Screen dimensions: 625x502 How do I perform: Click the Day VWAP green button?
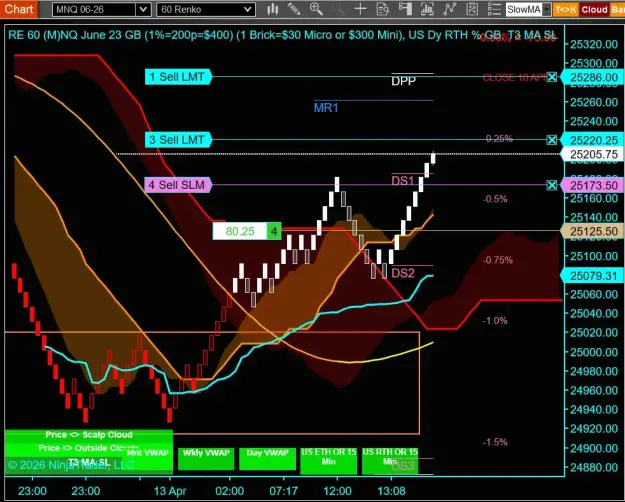(x=267, y=458)
